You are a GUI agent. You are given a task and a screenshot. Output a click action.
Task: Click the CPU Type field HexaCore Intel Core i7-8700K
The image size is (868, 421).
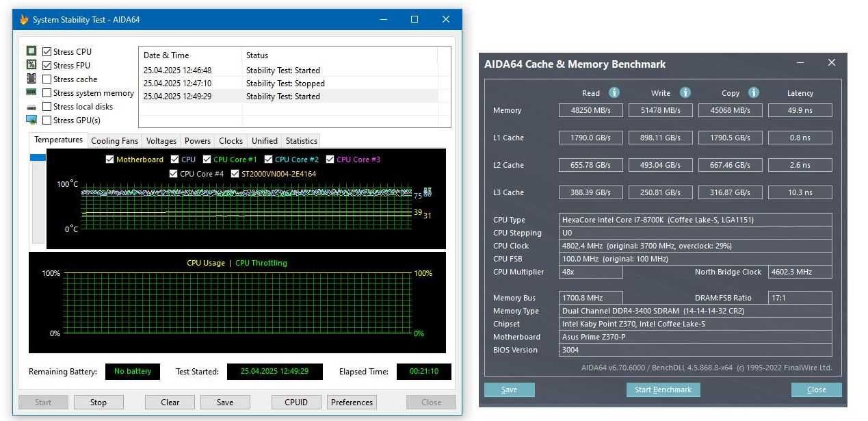[x=696, y=220]
